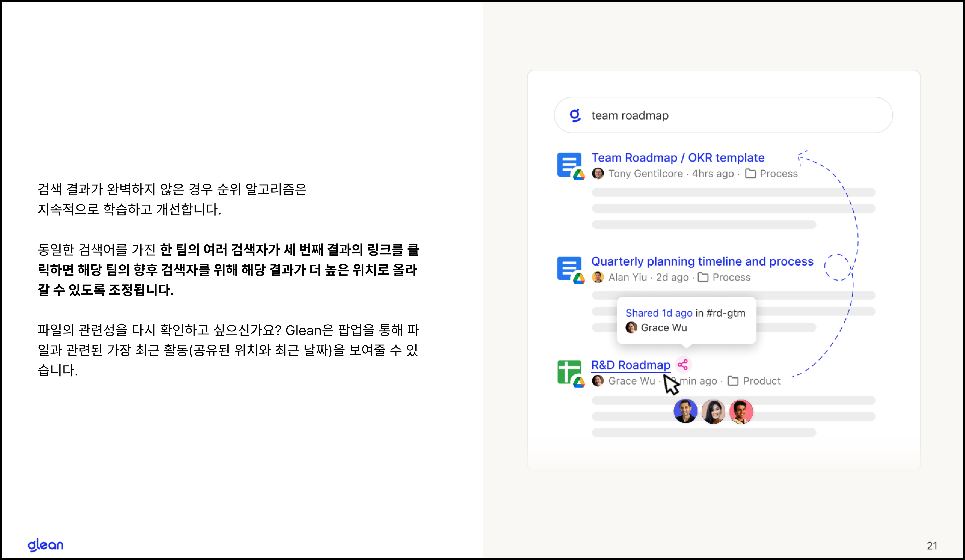The height and width of the screenshot is (560, 965).
Task: Click the page number 21
Action: 932,546
